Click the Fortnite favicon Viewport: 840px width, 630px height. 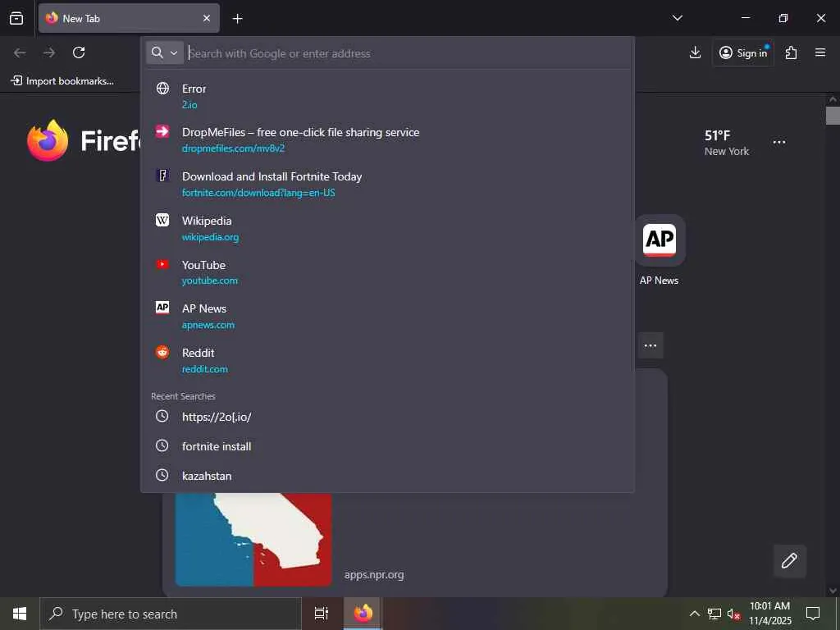[162, 176]
